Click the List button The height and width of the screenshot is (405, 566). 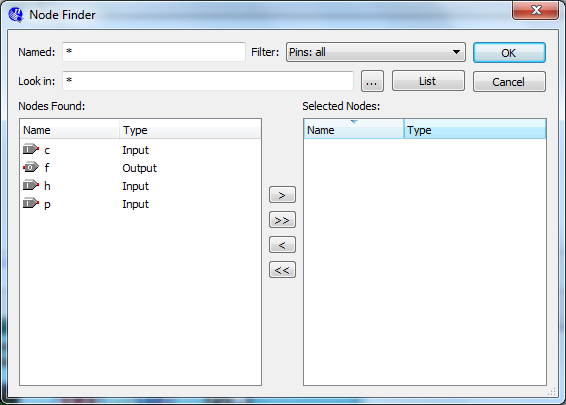pyautogui.click(x=428, y=81)
